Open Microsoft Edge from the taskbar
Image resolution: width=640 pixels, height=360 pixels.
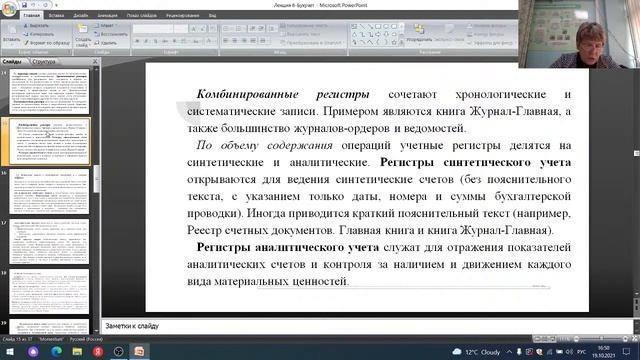[x=56, y=352]
